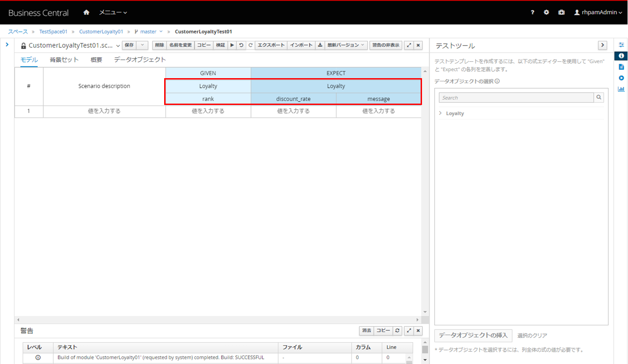Viewport: 628px width, 364px height.
Task: Open the test tools info icon in sidebar
Action: click(x=621, y=56)
